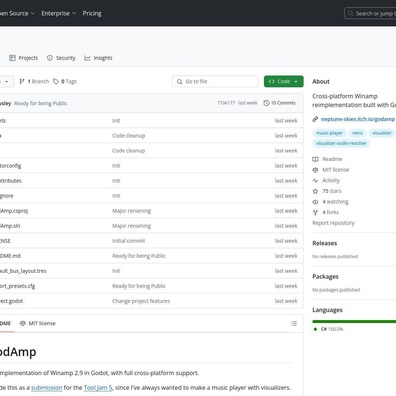This screenshot has width=396, height=396.
Task: Select the retro topic tag
Action: 357,133
